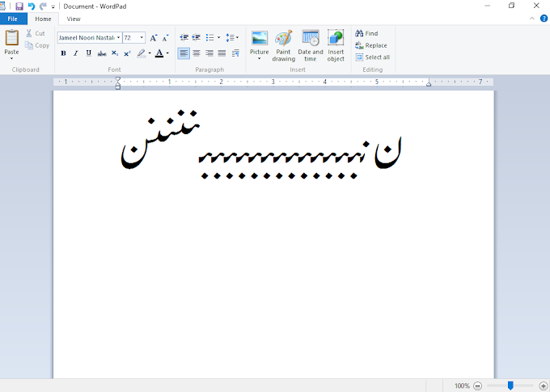Click the right indent ruler marker
The image size is (550, 392).
(x=429, y=84)
